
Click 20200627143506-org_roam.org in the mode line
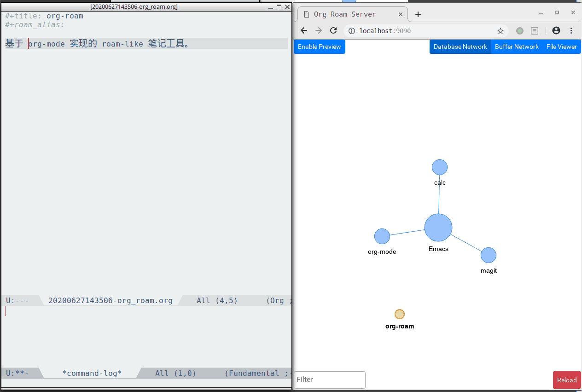(111, 301)
